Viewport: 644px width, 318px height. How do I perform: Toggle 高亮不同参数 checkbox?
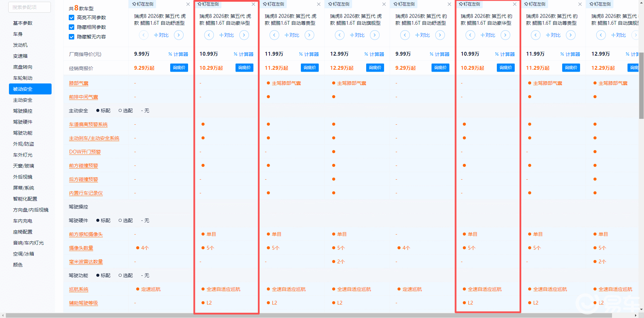coord(72,18)
